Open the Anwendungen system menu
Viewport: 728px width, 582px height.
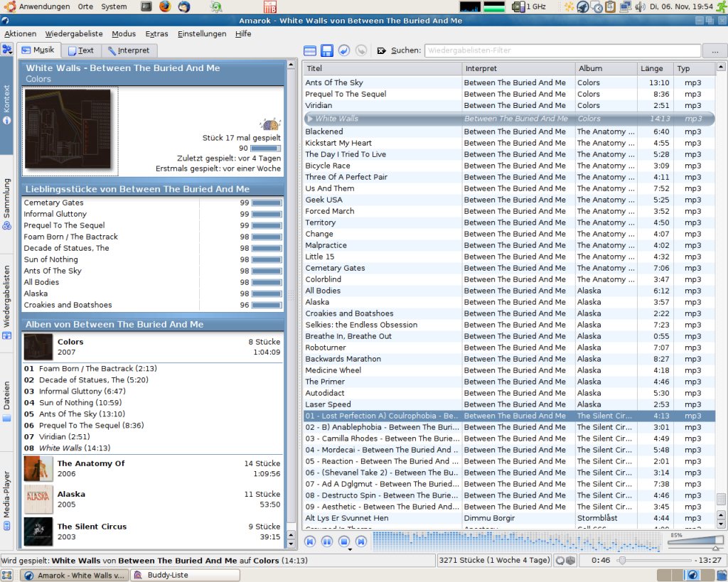coord(38,6)
